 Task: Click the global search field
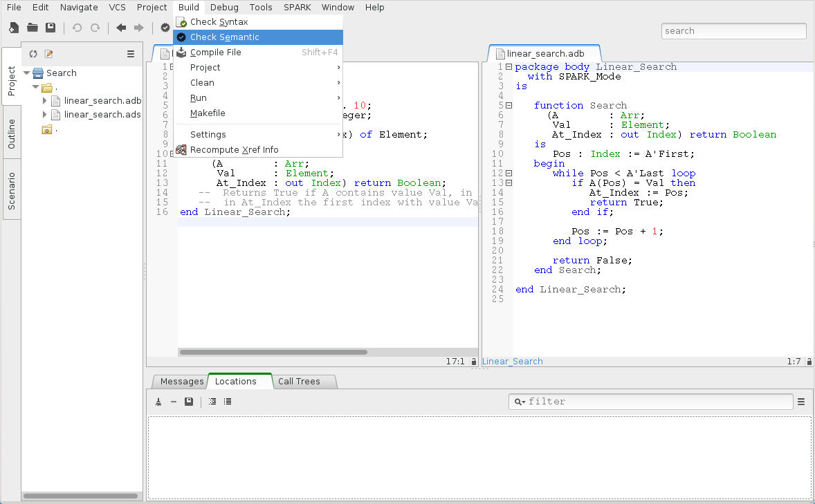tap(733, 30)
